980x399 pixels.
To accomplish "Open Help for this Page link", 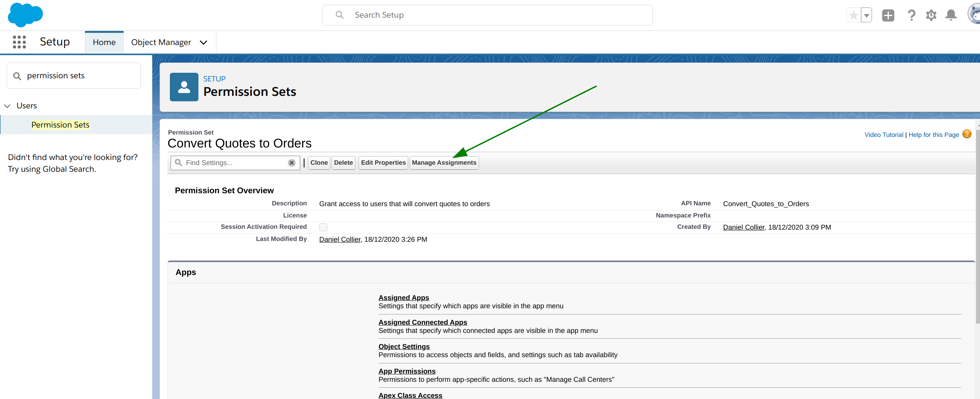I will [934, 135].
